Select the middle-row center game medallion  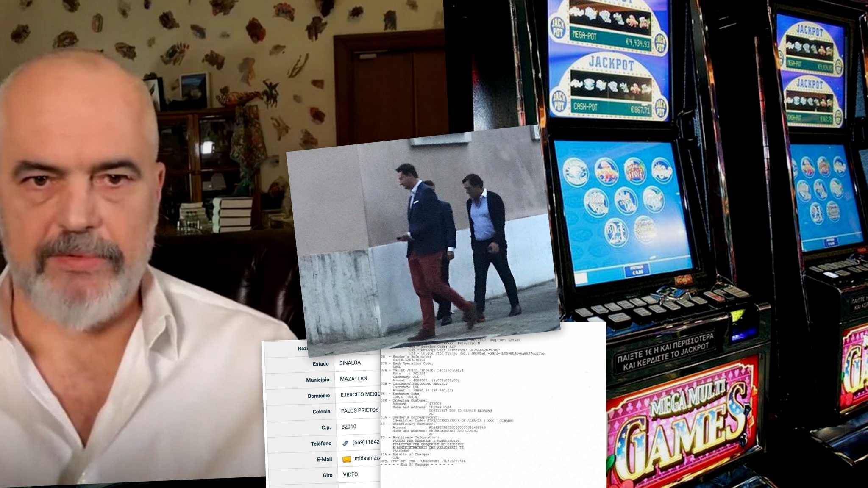click(x=626, y=201)
